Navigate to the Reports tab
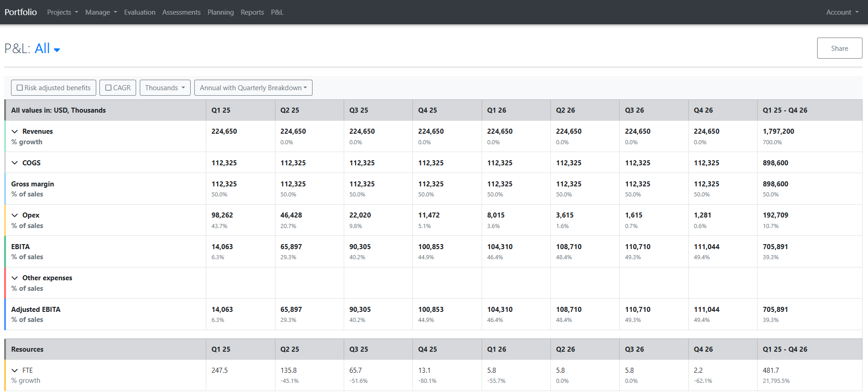 tap(252, 12)
